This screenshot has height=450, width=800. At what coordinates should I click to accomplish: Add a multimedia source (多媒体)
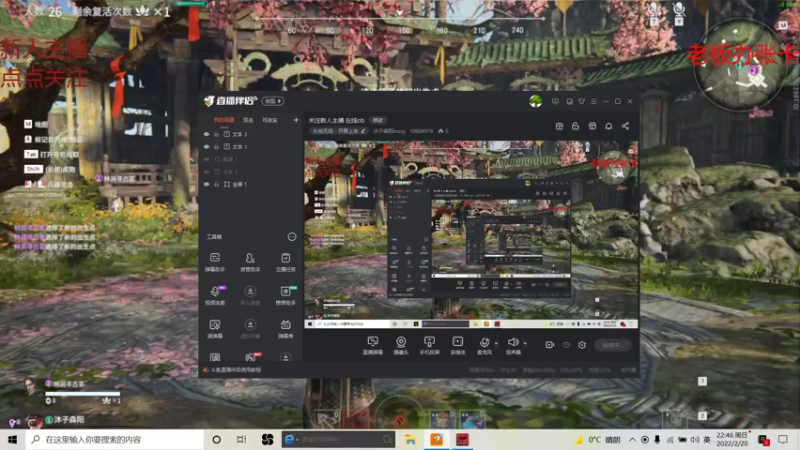[458, 345]
